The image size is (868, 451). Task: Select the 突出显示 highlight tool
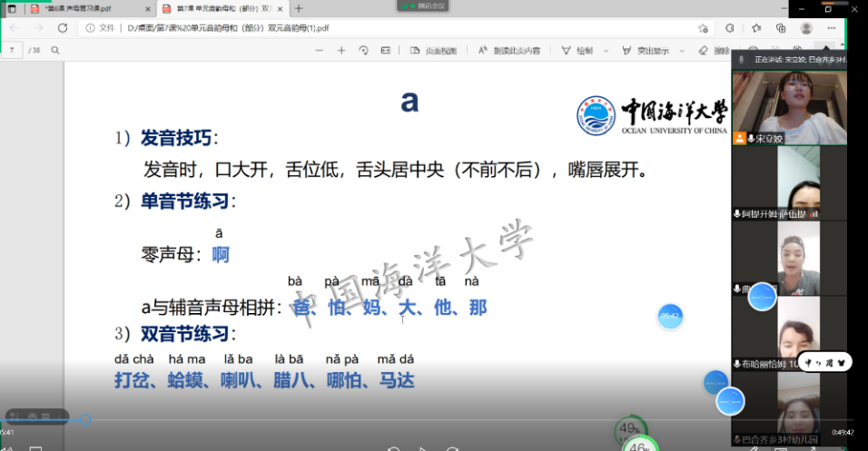pyautogui.click(x=646, y=50)
